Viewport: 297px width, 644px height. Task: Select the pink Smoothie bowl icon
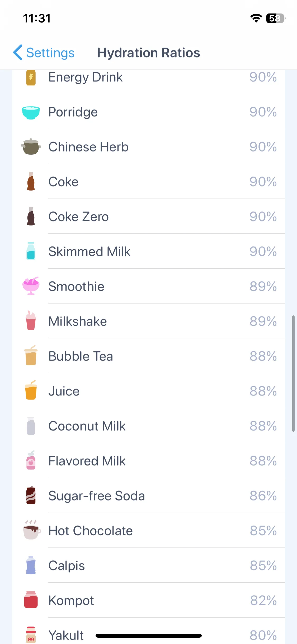coord(31,286)
